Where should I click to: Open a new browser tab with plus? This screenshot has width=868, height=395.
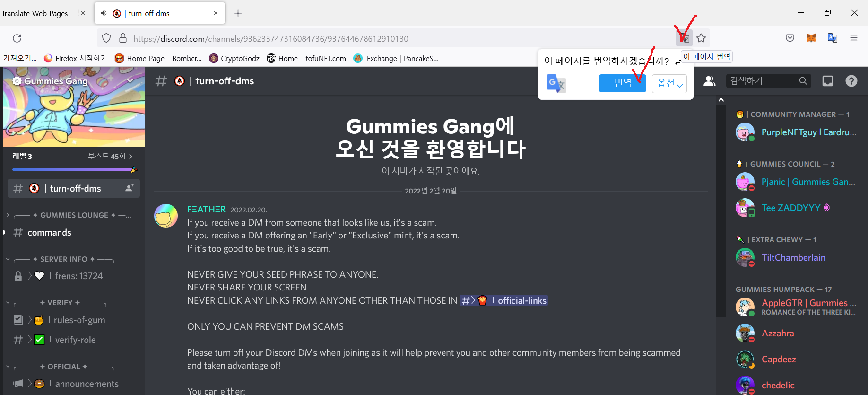point(238,13)
